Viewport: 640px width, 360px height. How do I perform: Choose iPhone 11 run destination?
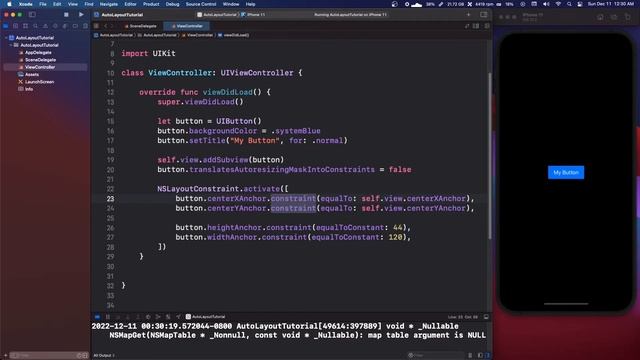253,15
